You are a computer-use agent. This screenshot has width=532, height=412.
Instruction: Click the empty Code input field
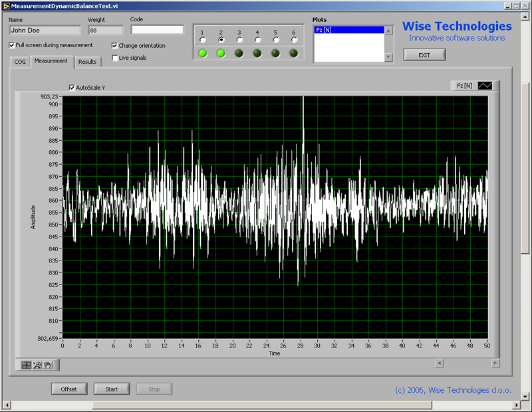[x=158, y=30]
